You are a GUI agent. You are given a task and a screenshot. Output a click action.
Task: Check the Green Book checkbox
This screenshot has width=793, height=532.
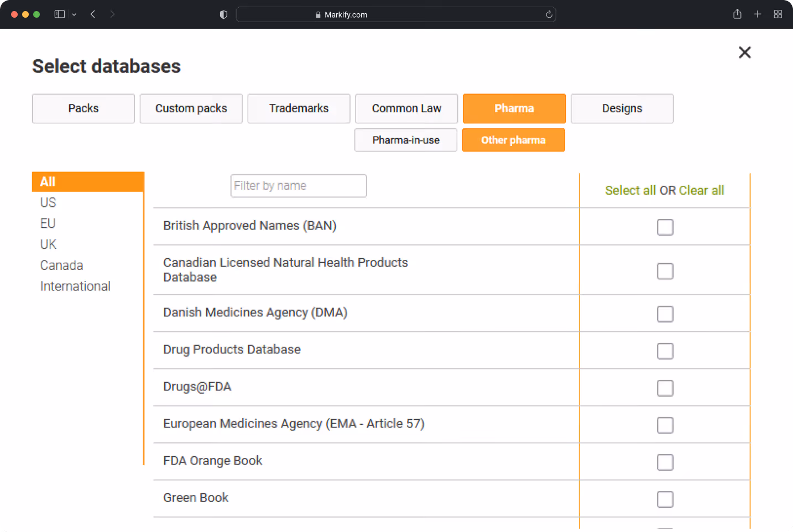click(x=665, y=499)
